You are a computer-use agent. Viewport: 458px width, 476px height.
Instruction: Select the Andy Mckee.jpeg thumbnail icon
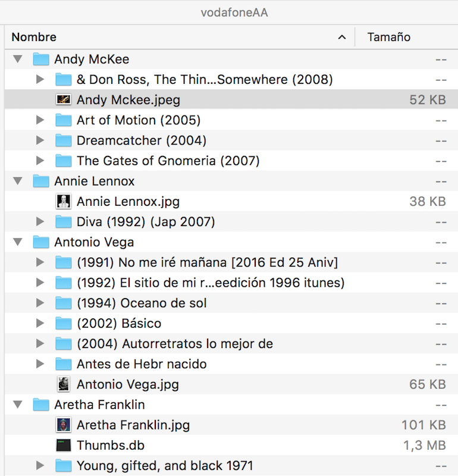[64, 99]
